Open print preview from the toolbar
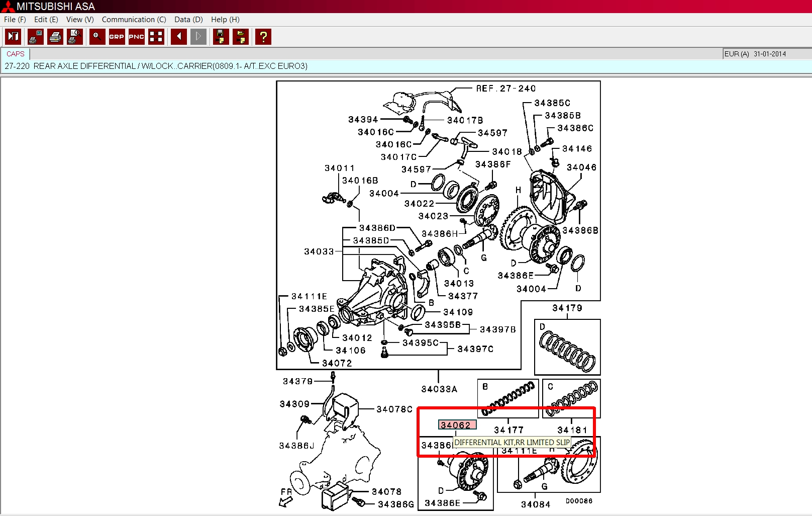Image resolution: width=812 pixels, height=516 pixels. click(x=75, y=37)
